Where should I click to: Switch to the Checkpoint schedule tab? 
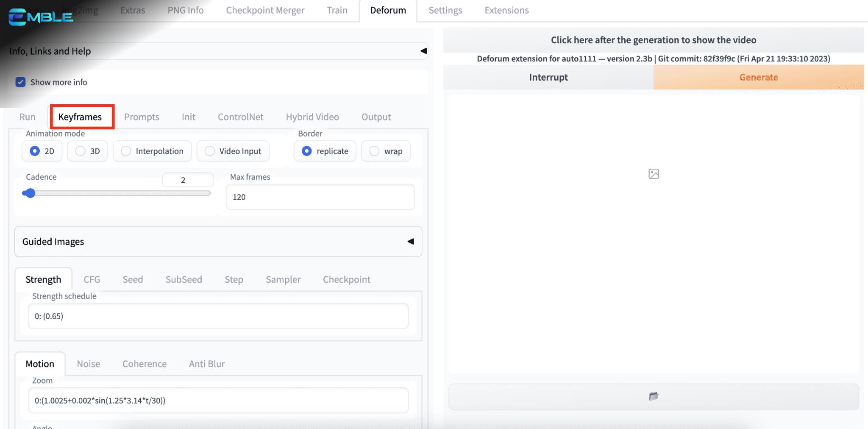(347, 279)
